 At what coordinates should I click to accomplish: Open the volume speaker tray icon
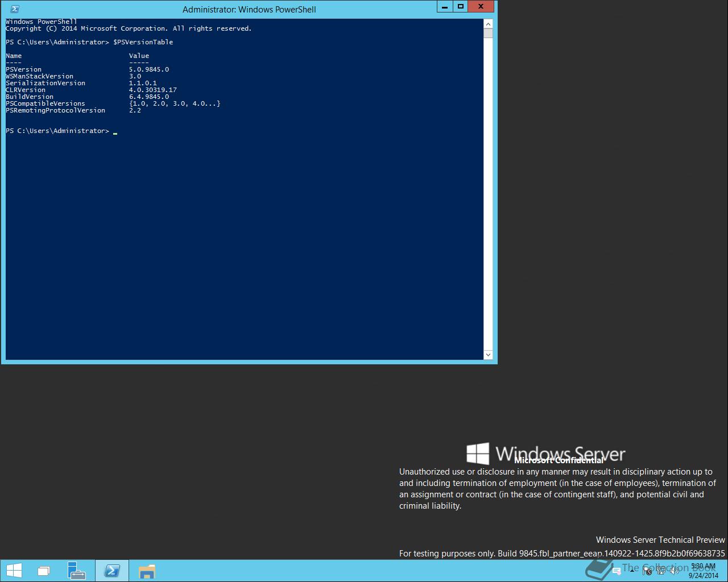(674, 571)
